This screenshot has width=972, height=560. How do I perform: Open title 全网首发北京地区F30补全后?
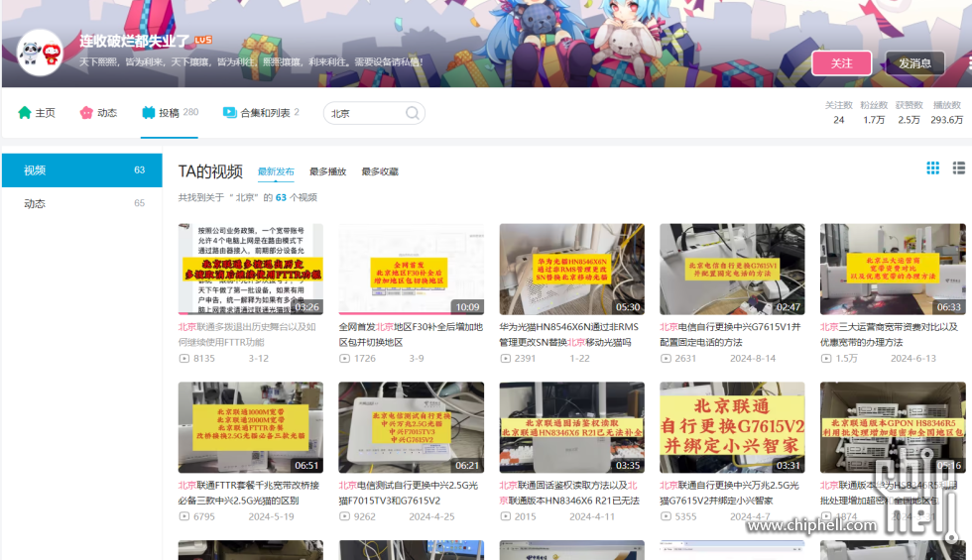click(411, 335)
